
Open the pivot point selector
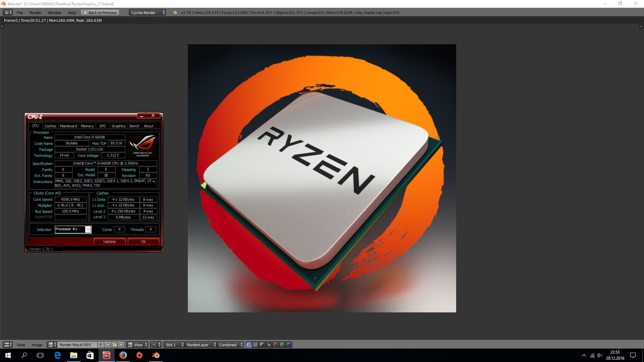pyautogui.click(x=156, y=345)
